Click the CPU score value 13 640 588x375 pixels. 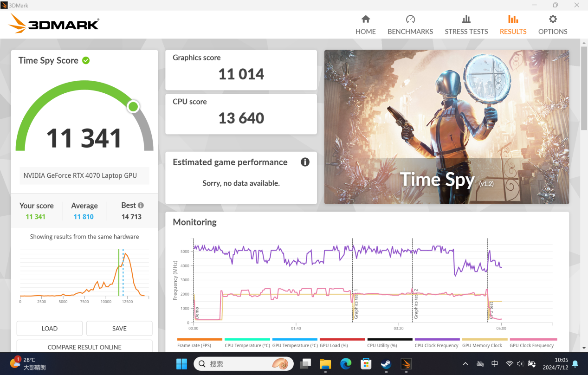pos(241,118)
